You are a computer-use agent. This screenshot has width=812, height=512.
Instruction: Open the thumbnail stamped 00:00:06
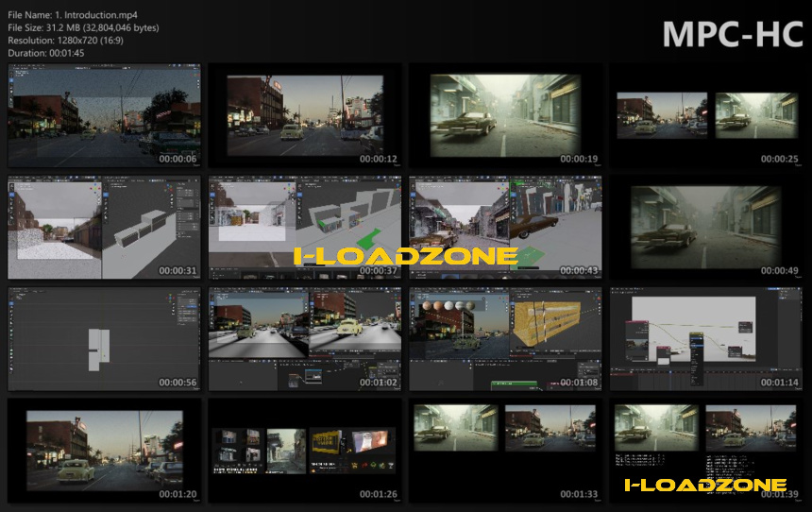pos(104,115)
